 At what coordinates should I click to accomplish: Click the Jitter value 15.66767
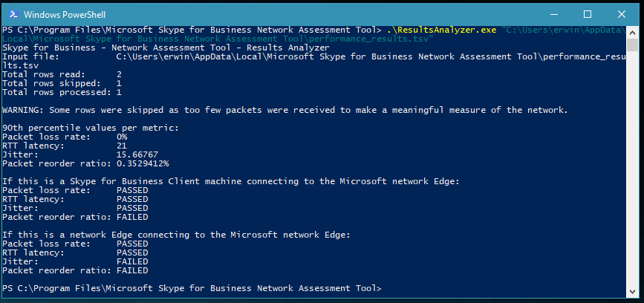(x=137, y=154)
